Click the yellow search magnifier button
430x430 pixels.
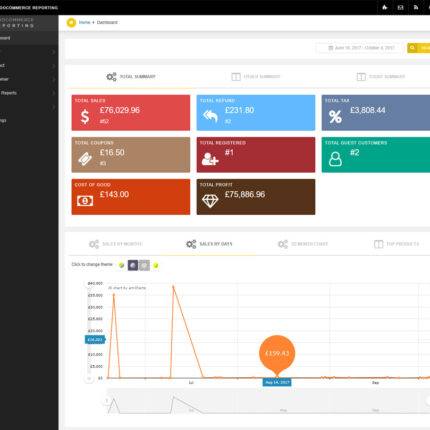pyautogui.click(x=412, y=48)
